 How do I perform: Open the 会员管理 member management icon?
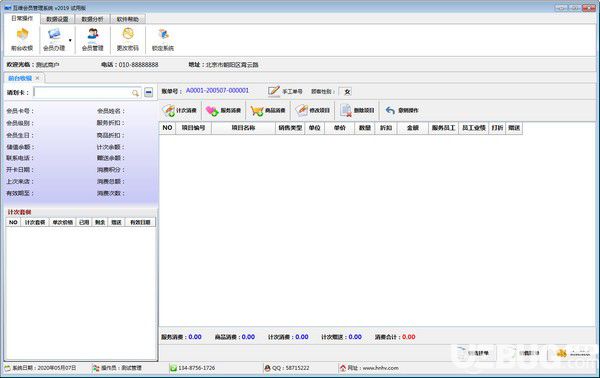[93, 39]
